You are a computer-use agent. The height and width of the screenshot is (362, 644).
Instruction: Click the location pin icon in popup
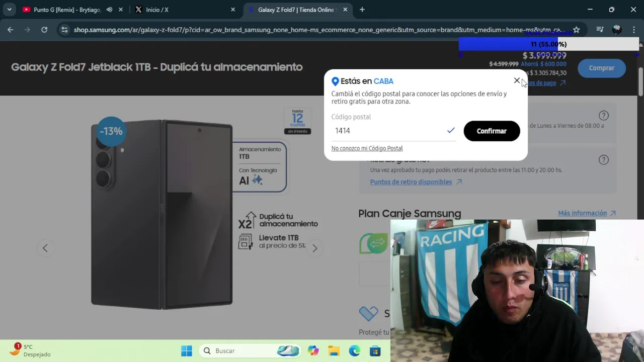pos(335,81)
